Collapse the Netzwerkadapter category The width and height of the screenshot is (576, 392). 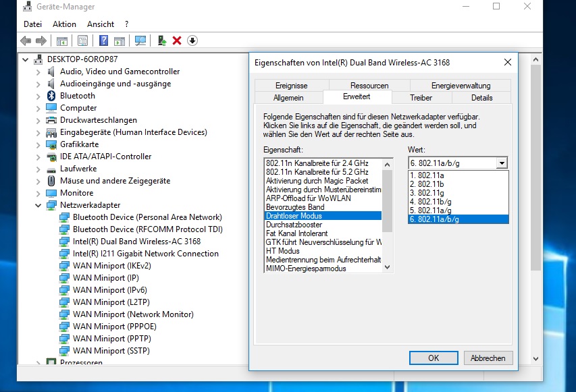[x=38, y=204]
